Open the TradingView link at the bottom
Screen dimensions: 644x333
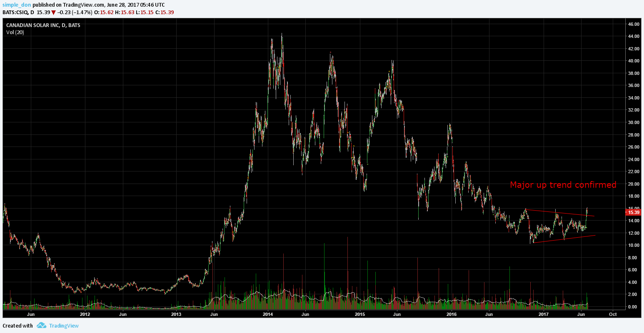pyautogui.click(x=64, y=326)
